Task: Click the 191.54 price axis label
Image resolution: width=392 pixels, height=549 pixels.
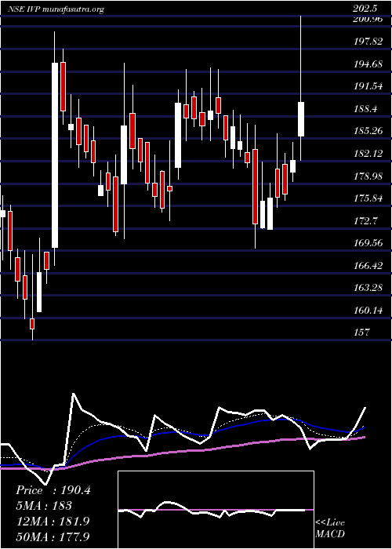Action: (368, 86)
